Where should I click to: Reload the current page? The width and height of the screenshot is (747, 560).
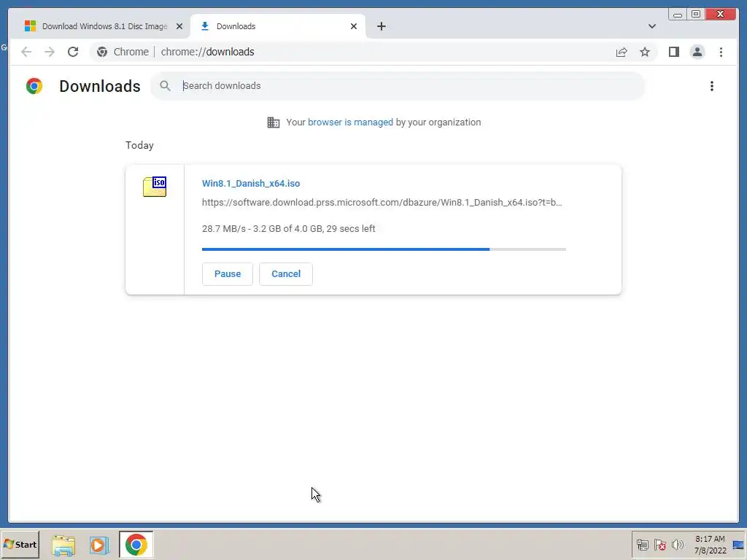[x=73, y=52]
